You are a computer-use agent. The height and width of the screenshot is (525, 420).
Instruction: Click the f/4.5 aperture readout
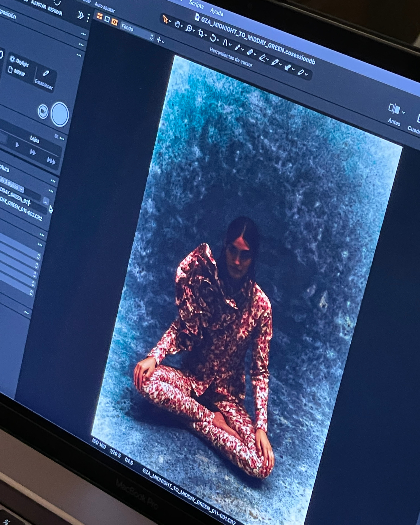[129, 461]
